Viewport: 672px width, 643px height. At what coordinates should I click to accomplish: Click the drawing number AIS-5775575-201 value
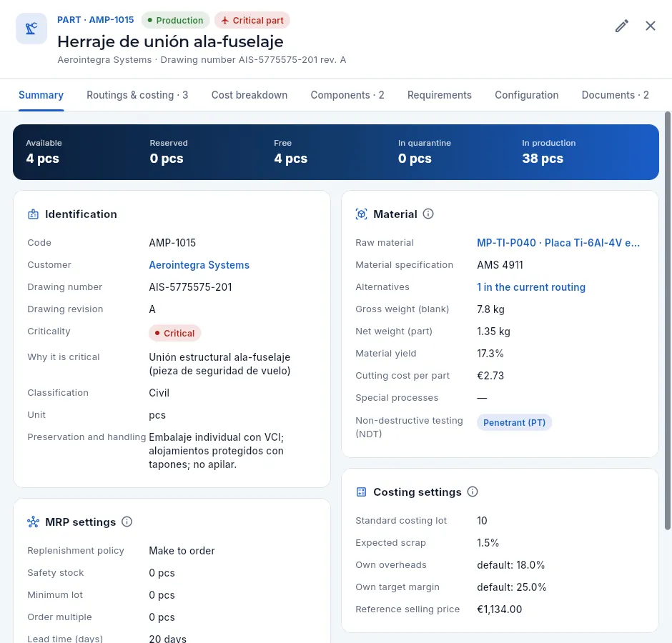point(190,287)
